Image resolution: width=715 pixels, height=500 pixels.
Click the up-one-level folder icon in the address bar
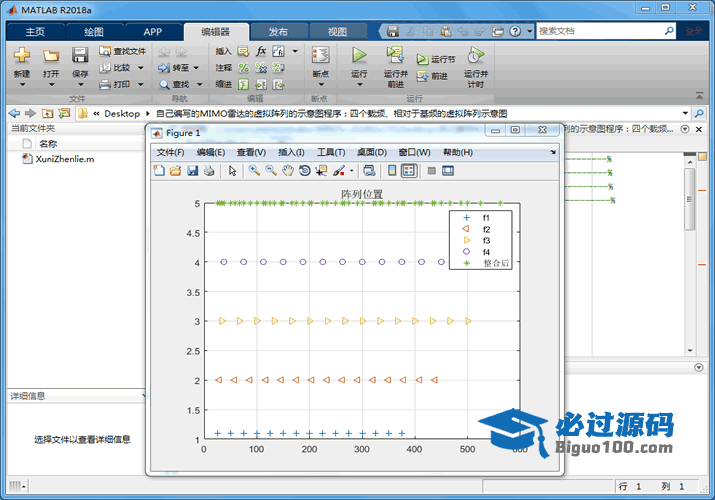(47, 113)
